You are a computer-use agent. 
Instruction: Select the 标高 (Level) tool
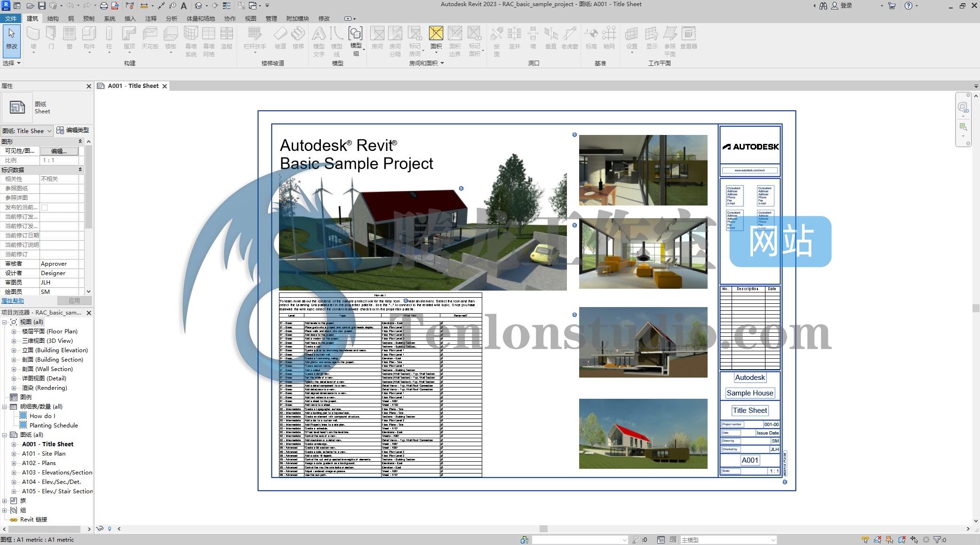591,39
